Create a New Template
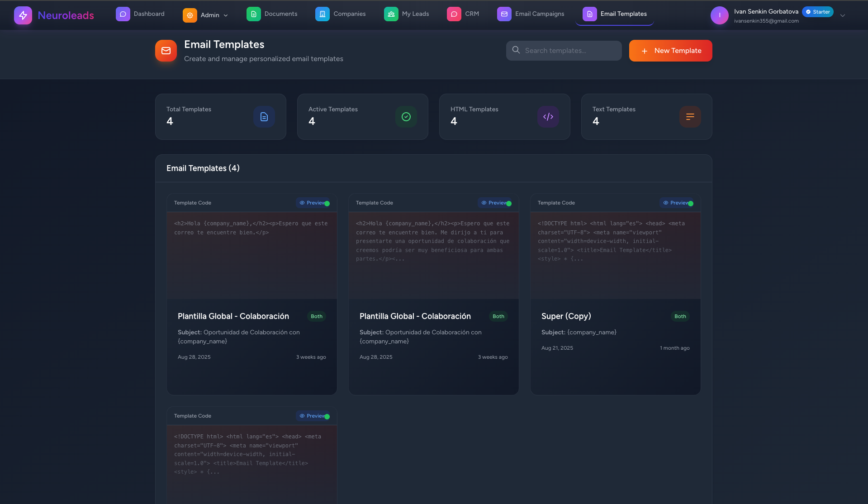The width and height of the screenshot is (868, 504). pos(671,51)
